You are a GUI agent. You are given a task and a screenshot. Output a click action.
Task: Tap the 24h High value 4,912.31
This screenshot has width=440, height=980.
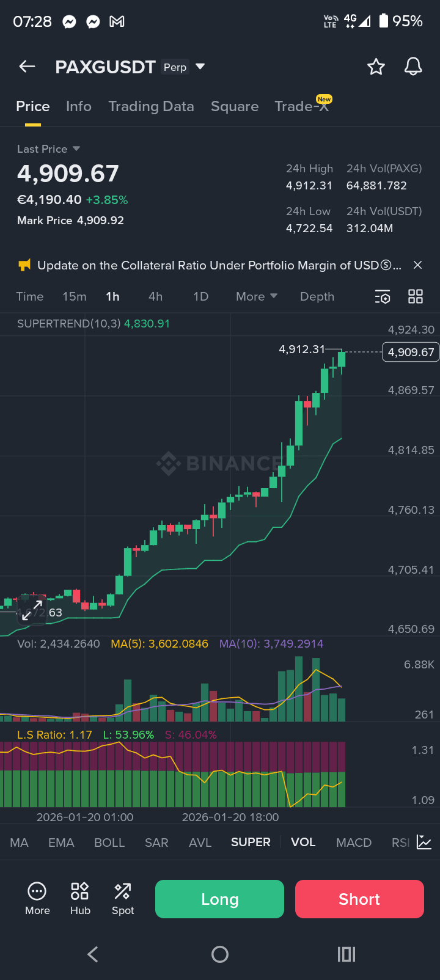click(x=309, y=185)
